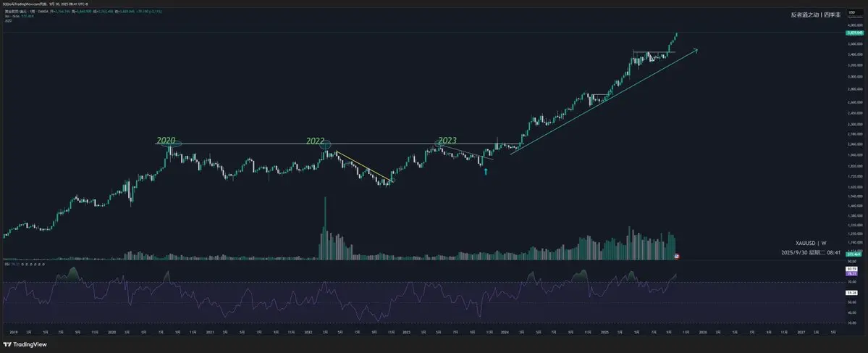The width and height of the screenshot is (868, 353).
Task: Click the XAUUSD | W label
Action: coord(811,243)
